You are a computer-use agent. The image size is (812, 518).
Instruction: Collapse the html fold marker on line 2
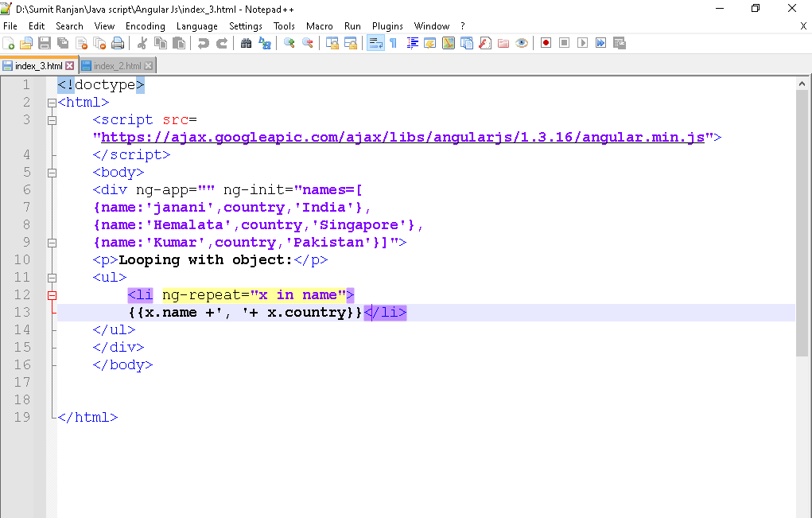point(52,103)
